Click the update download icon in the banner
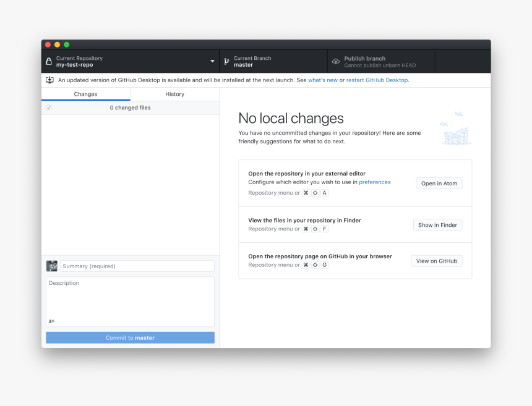Viewport: 532px width, 406px height. pos(49,80)
